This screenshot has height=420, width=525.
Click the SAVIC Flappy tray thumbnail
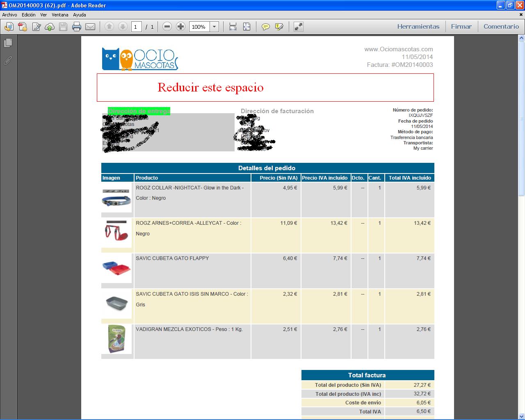[x=116, y=268]
